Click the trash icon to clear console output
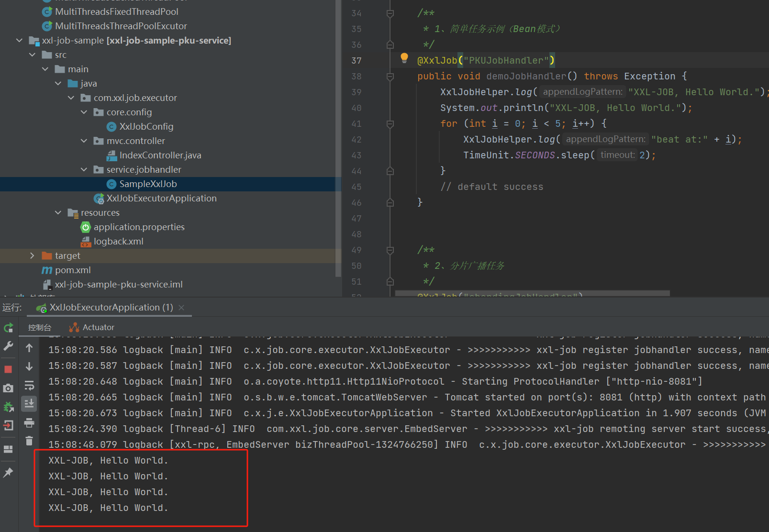Screen dimensions: 769x532 click(29, 441)
